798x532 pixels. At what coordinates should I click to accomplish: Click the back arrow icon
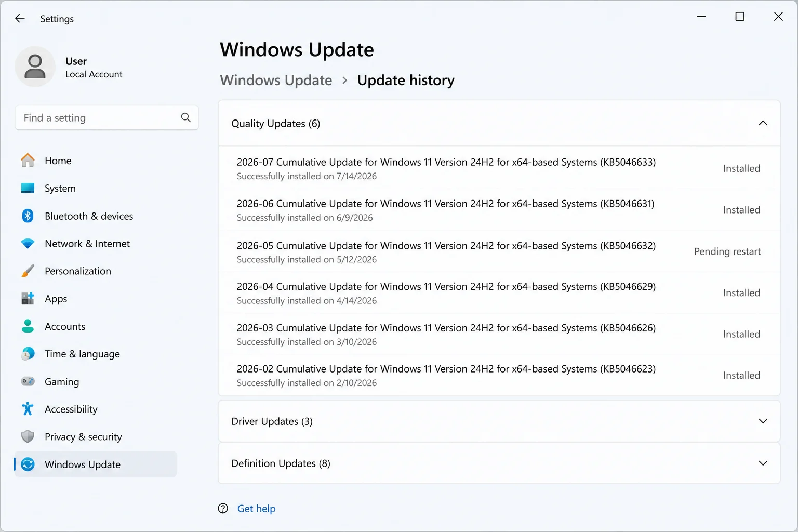coord(20,19)
